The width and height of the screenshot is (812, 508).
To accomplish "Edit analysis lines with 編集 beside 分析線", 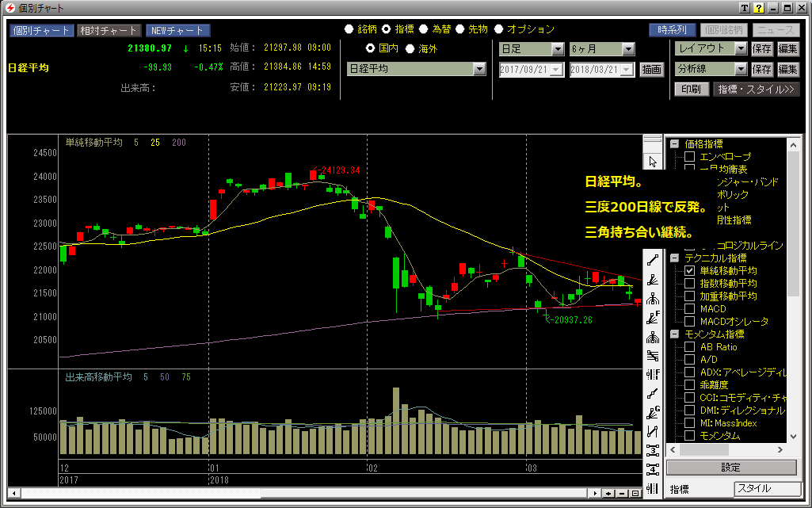I will coord(787,69).
